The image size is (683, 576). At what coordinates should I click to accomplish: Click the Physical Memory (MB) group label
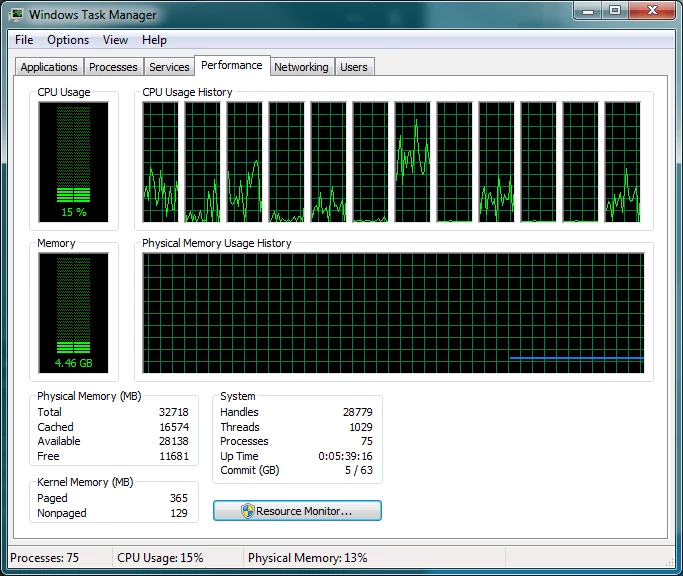[x=89, y=396]
